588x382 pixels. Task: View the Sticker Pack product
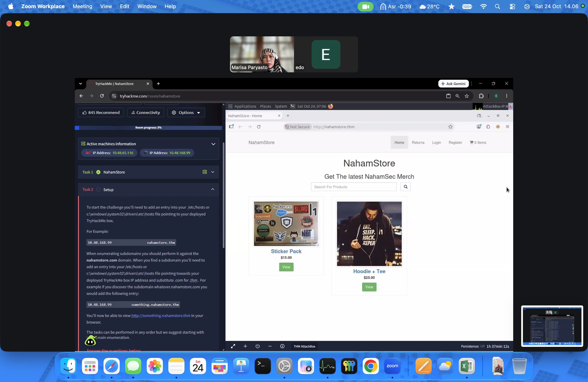coord(286,267)
